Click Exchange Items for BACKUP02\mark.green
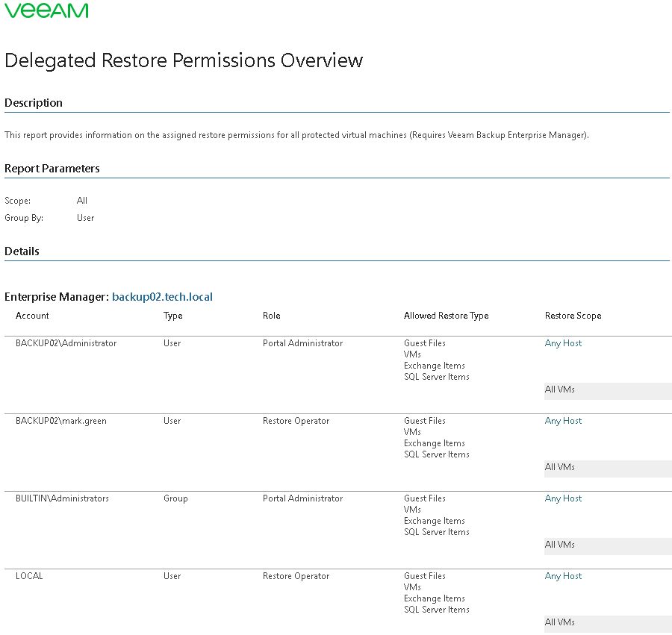The width and height of the screenshot is (672, 635). 434,443
